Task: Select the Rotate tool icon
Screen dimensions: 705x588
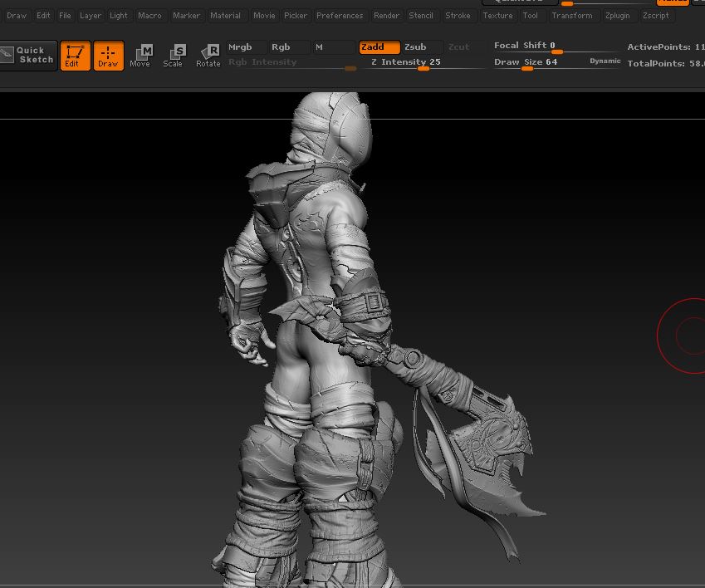Action: (208, 56)
